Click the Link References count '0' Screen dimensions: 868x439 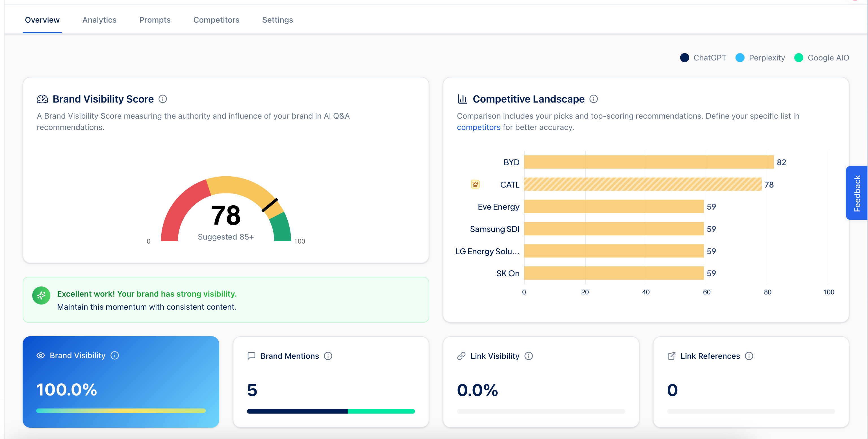[672, 390]
